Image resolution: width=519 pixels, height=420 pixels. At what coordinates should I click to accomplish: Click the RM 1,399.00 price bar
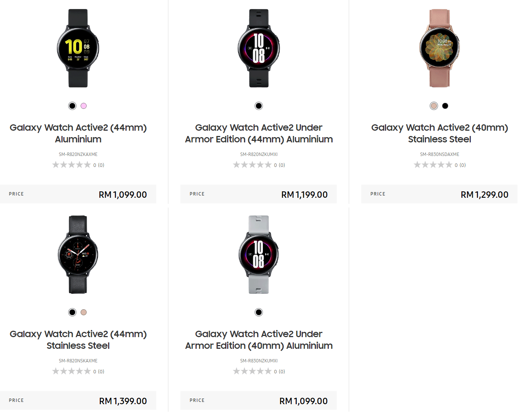(x=78, y=400)
